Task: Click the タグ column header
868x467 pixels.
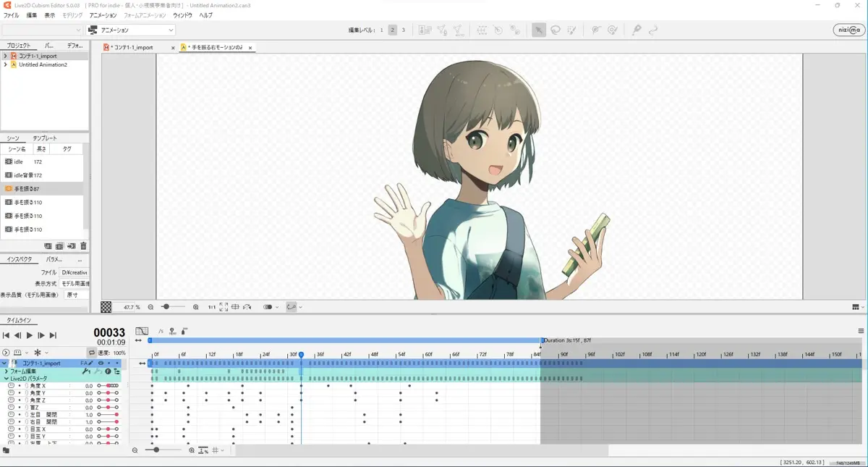Action: tap(67, 148)
